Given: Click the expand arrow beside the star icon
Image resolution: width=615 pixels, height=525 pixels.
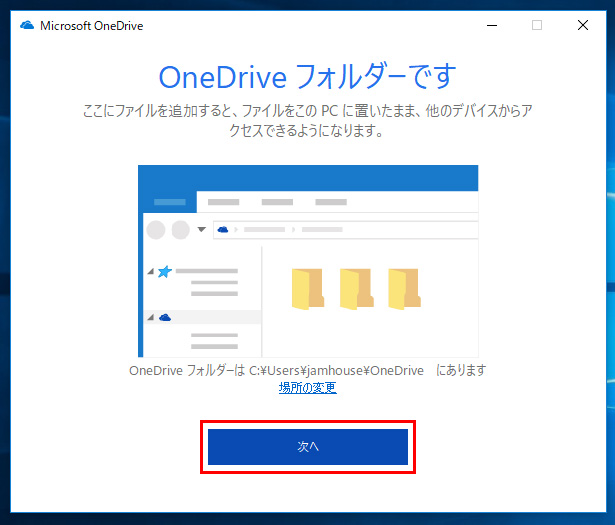Looking at the screenshot, I should tap(151, 272).
